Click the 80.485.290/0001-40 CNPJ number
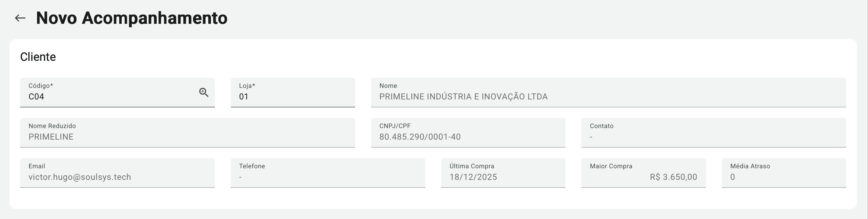 (420, 137)
